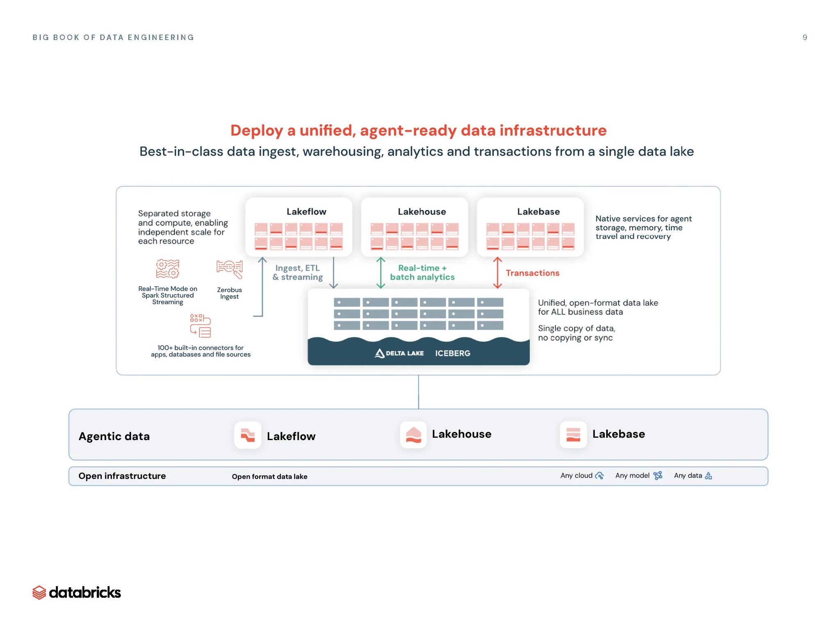
Task: Click '100+ built-in connectors' caption
Action: (201, 351)
